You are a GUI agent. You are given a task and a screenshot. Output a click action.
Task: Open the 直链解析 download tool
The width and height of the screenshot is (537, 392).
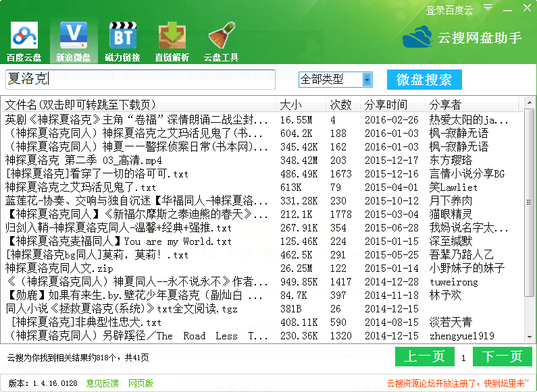coord(172,40)
